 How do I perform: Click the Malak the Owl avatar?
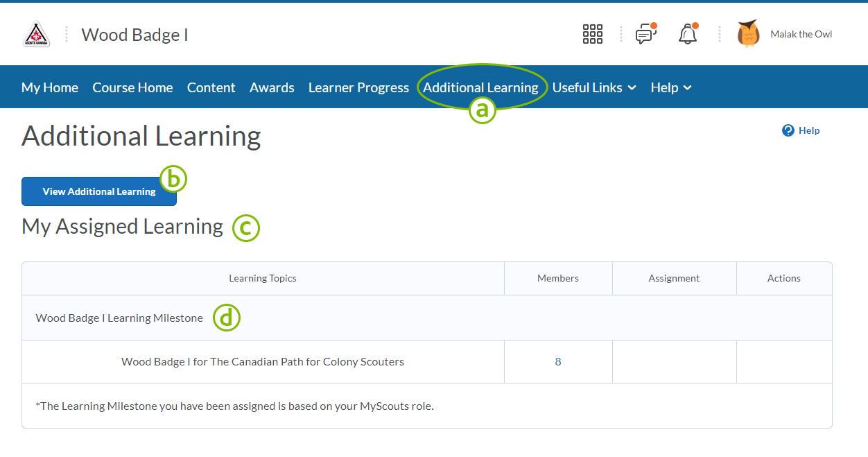click(749, 34)
